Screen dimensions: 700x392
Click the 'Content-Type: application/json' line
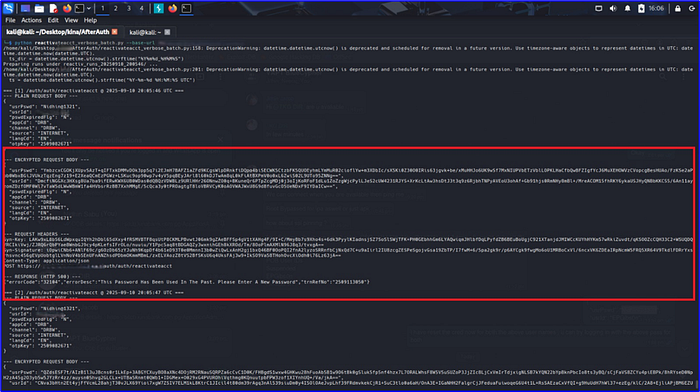[x=46, y=261]
